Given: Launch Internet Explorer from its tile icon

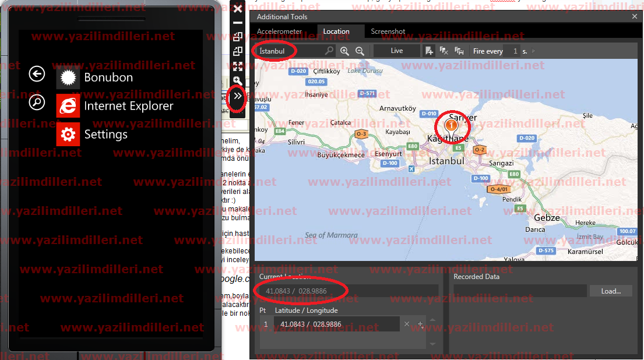Looking at the screenshot, I should coord(68,106).
